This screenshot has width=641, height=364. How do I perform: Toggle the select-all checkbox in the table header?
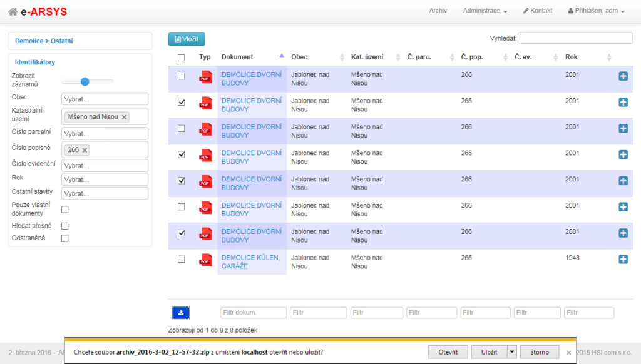point(181,57)
